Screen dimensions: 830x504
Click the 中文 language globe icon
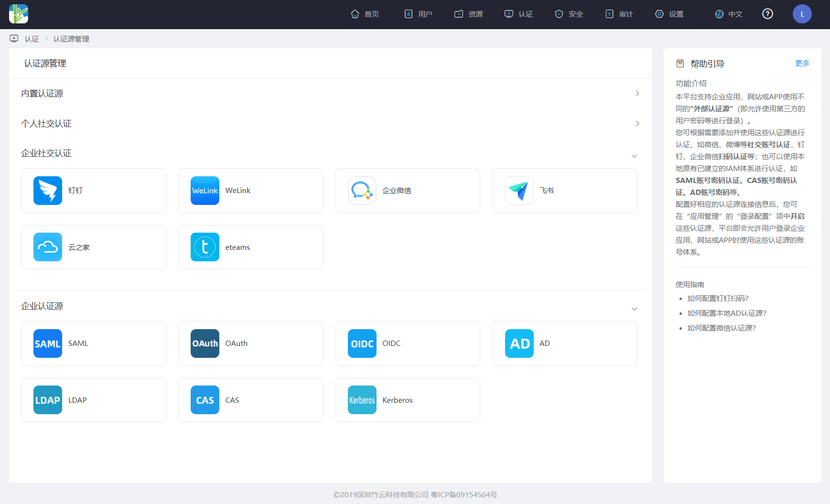click(x=719, y=14)
